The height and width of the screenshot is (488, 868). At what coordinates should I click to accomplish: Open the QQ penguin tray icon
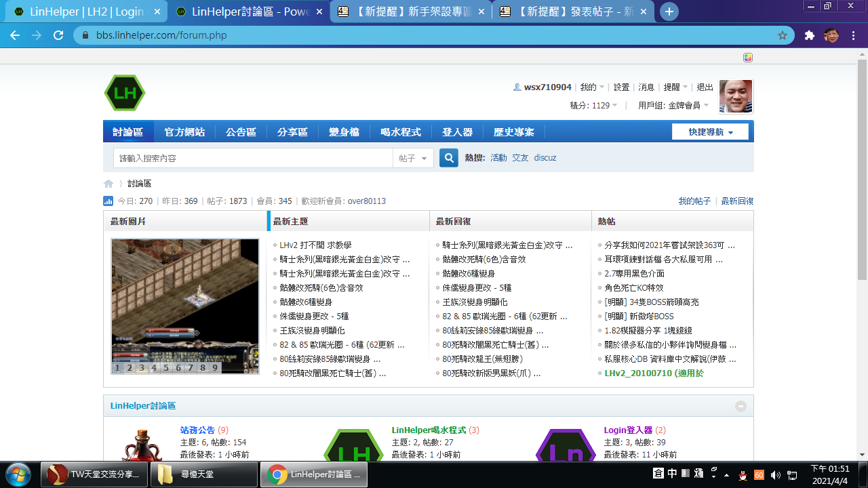pyautogui.click(x=743, y=474)
